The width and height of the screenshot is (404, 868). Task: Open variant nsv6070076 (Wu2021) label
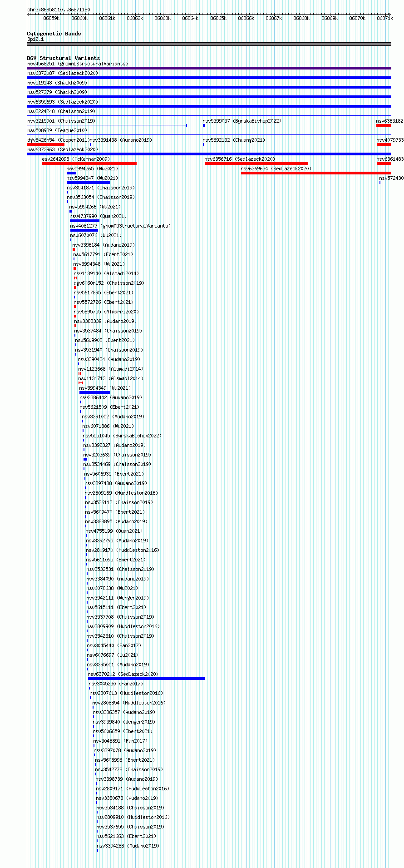96,235
